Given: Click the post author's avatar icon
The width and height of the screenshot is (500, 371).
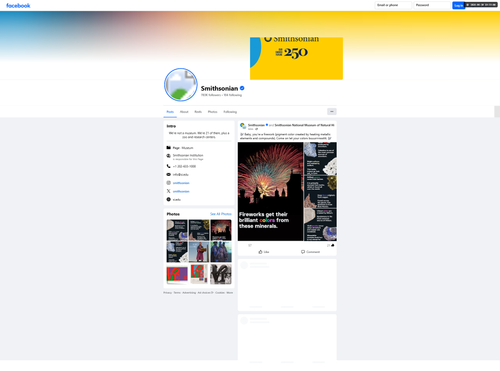Looking at the screenshot, I should point(243,126).
